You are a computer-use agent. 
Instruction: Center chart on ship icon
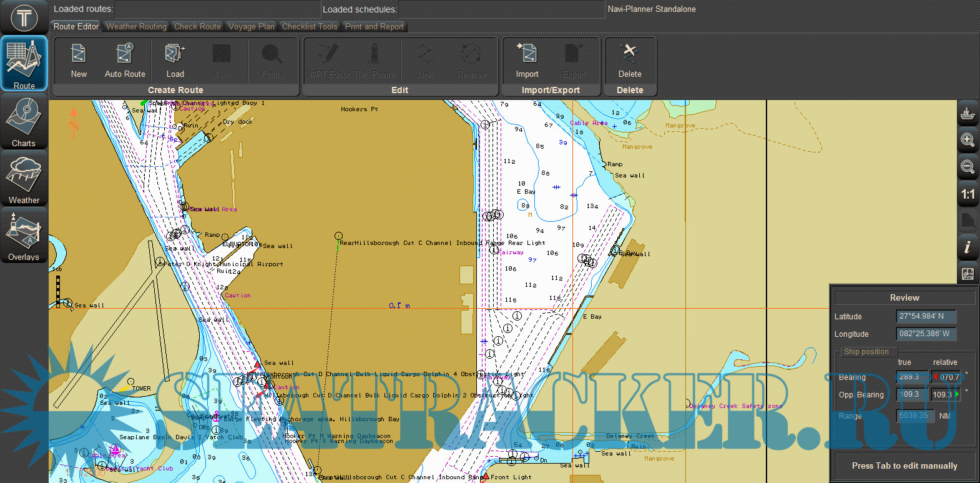tap(968, 114)
